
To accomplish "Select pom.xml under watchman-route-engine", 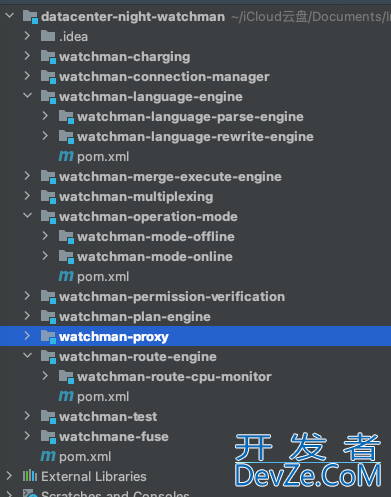I will pyautogui.click(x=103, y=397).
